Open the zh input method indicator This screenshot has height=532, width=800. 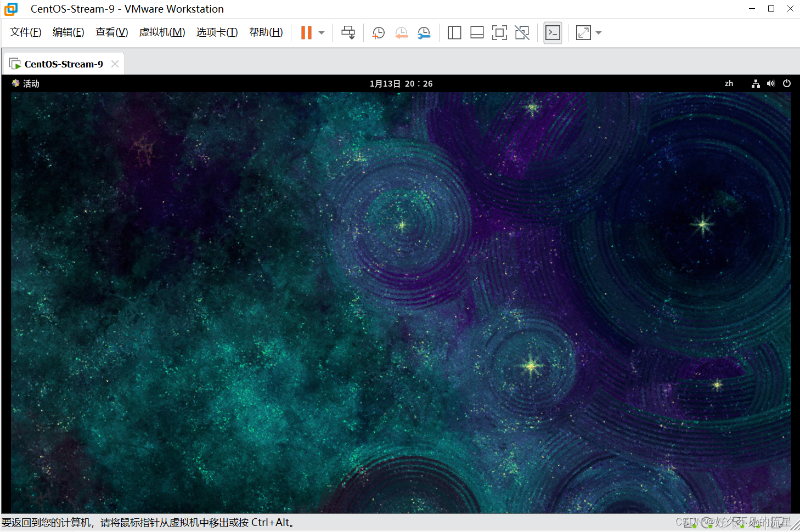tap(729, 83)
